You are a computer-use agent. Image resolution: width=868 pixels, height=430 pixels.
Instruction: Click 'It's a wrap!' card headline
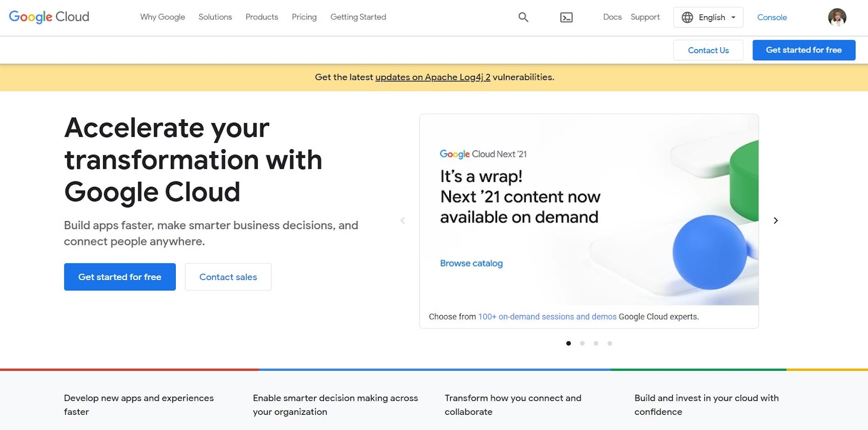click(520, 197)
